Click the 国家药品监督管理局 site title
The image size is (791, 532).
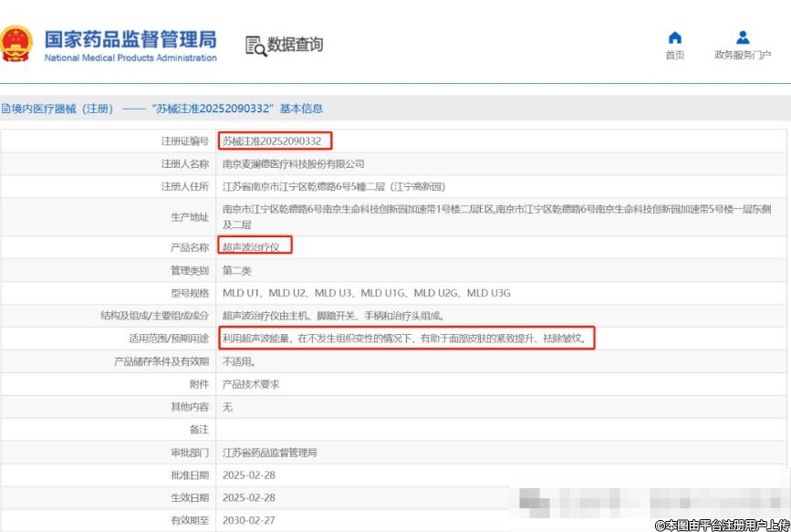point(130,39)
